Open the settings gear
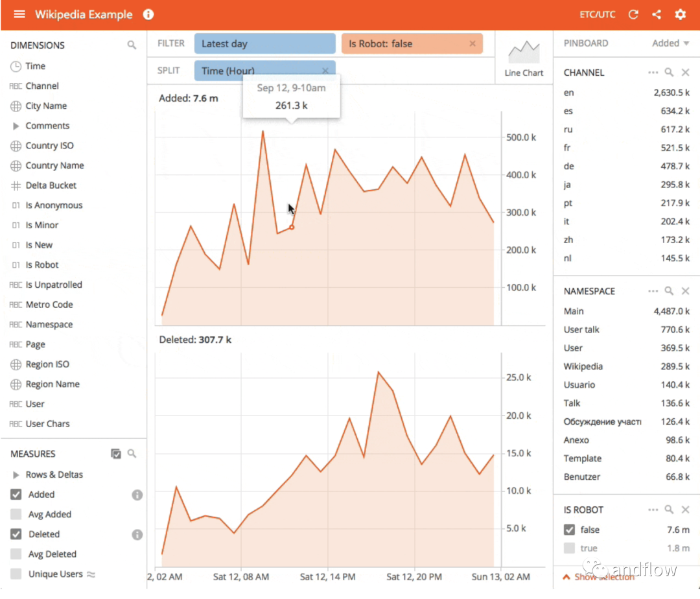 tap(680, 15)
